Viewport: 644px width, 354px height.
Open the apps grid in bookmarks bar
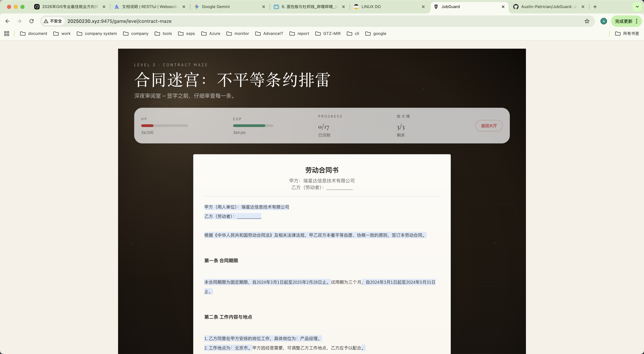pos(7,34)
